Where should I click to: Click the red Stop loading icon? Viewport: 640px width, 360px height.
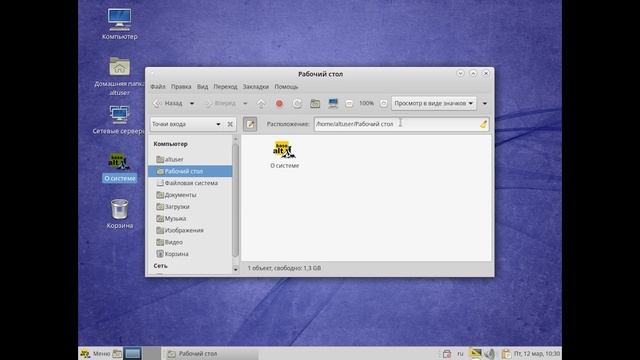point(279,104)
